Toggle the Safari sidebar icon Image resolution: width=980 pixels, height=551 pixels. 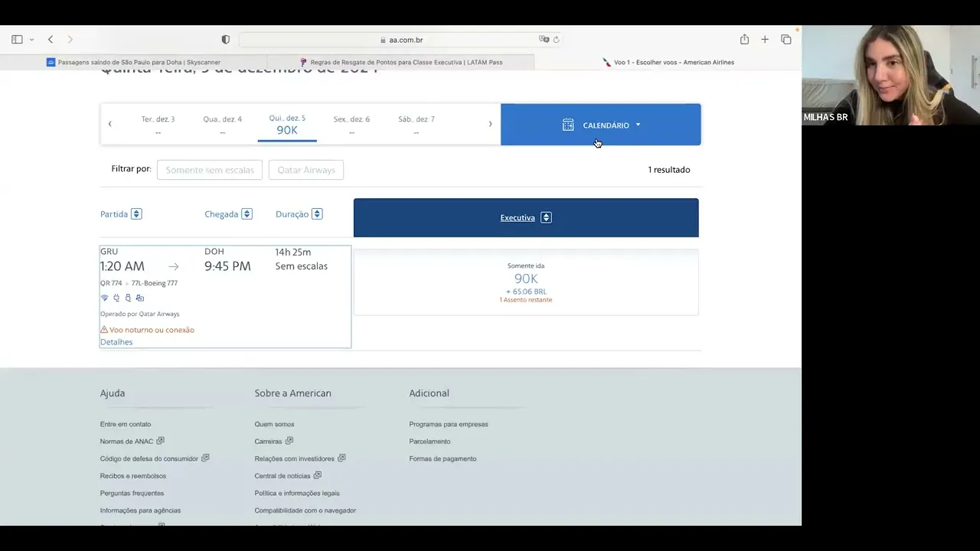pyautogui.click(x=17, y=39)
